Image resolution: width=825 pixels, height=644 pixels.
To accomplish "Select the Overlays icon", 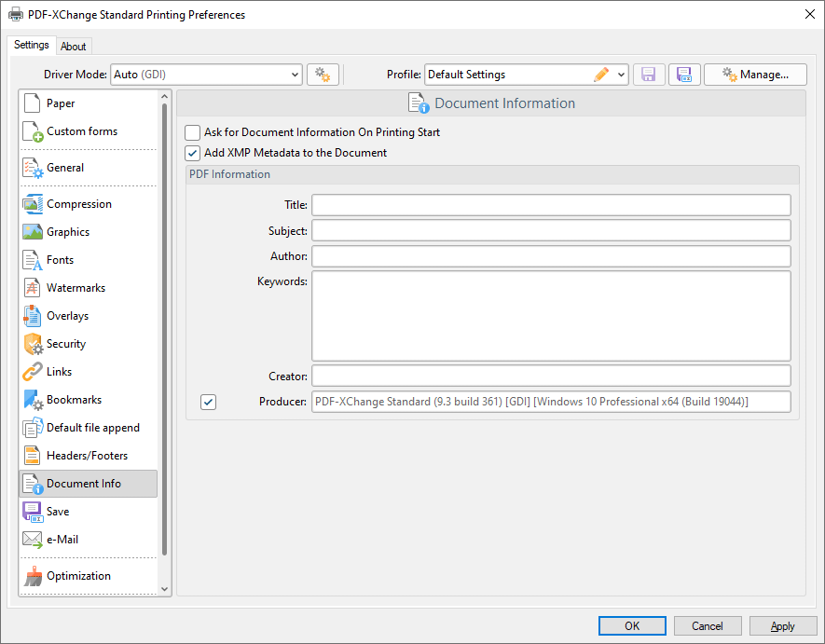I will (x=32, y=316).
